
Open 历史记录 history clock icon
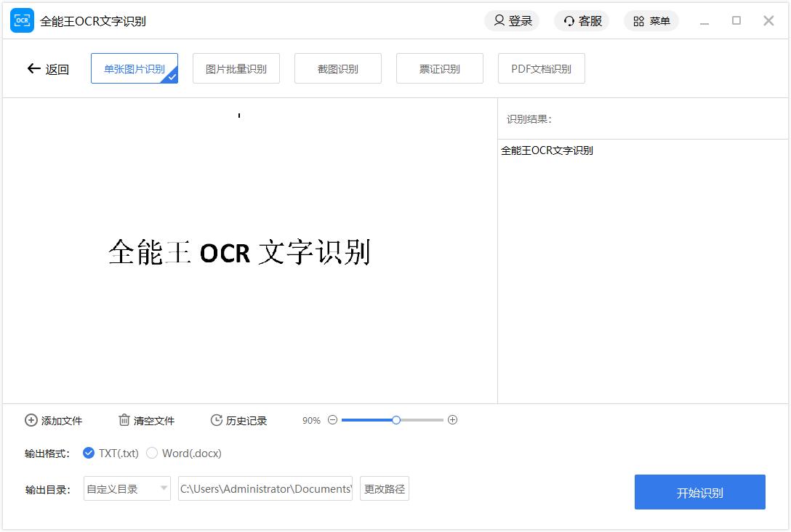[216, 420]
